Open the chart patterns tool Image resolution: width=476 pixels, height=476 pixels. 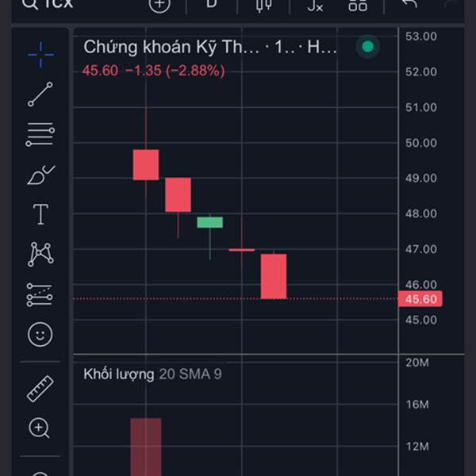coord(40,254)
